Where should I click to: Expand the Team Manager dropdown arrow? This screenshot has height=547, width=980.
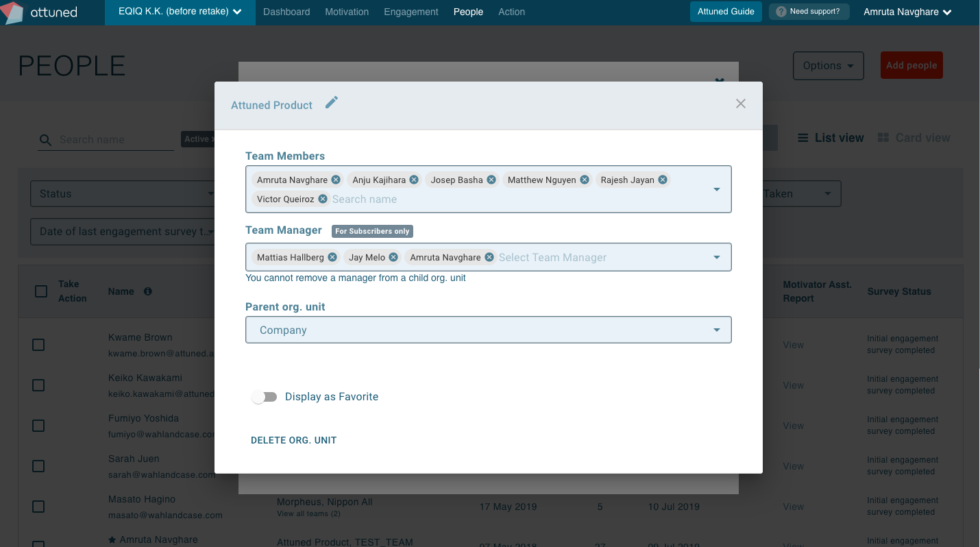717,257
